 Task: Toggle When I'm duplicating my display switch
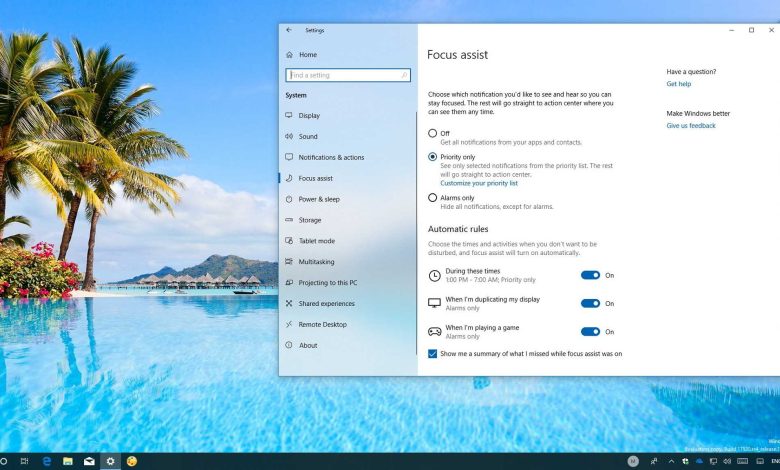click(x=590, y=303)
